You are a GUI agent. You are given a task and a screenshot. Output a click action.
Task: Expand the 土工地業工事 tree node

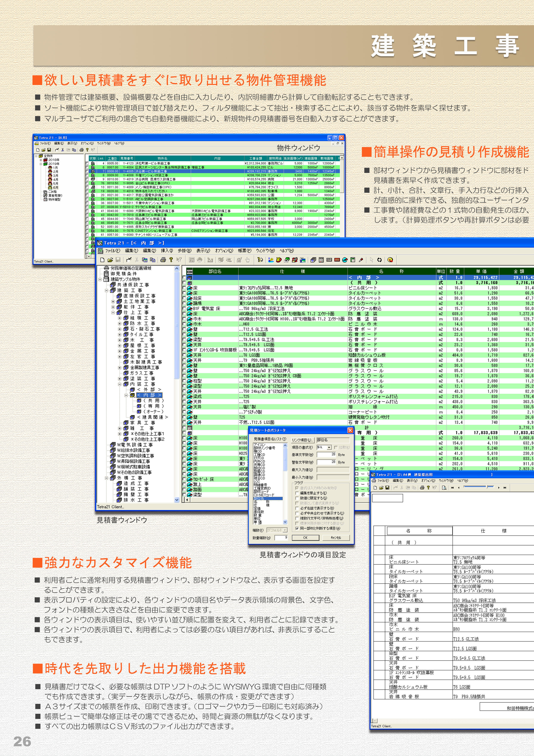click(113, 301)
